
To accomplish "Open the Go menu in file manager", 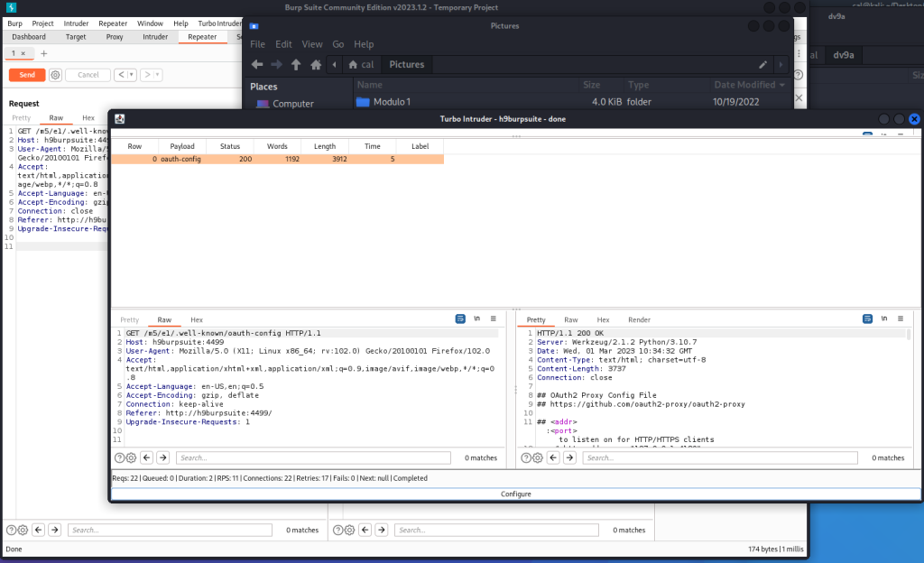I will tap(337, 44).
